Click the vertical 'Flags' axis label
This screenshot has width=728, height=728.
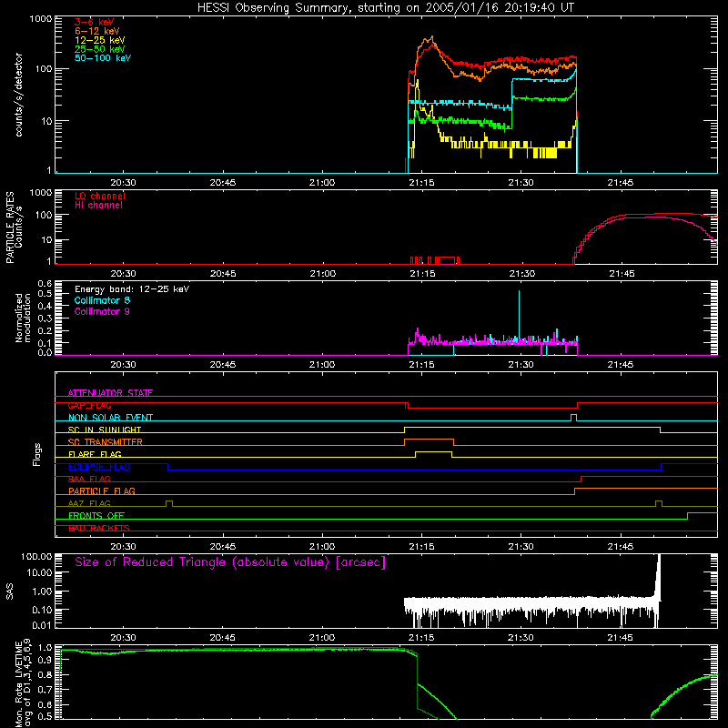(x=37, y=454)
